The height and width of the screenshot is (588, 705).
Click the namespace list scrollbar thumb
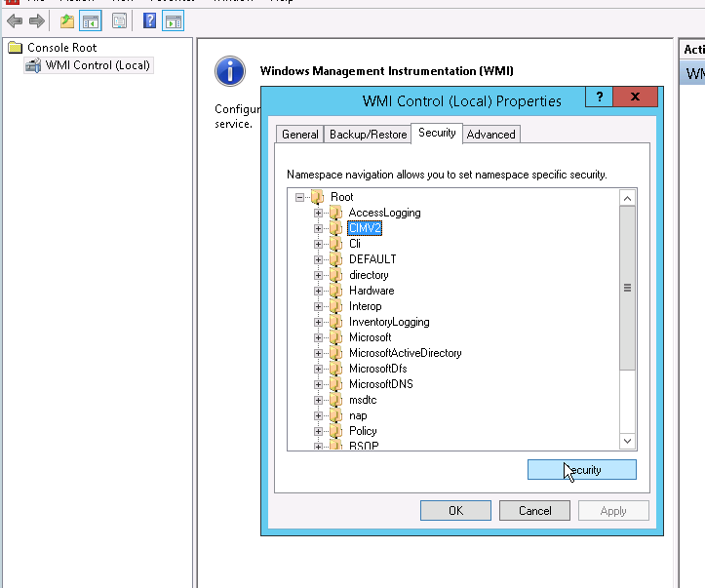click(x=627, y=289)
